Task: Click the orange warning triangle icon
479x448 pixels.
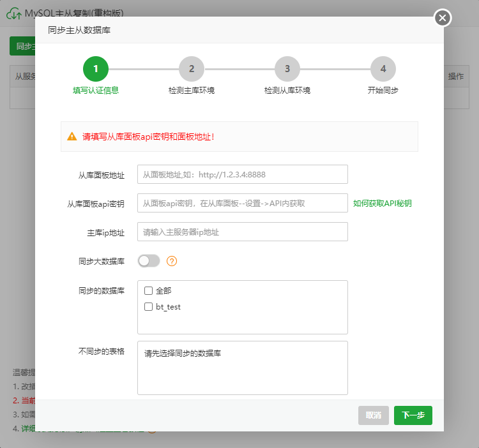Action: [72, 137]
